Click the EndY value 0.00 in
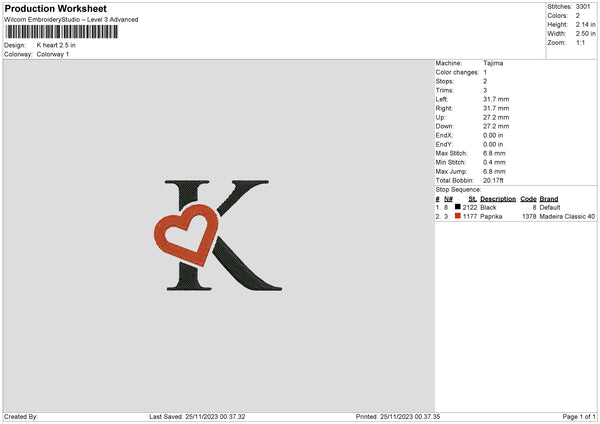The image size is (600, 424). click(x=493, y=144)
